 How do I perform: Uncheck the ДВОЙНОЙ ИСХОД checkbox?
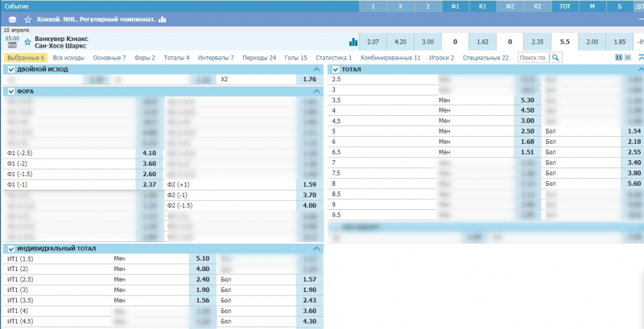click(x=11, y=70)
